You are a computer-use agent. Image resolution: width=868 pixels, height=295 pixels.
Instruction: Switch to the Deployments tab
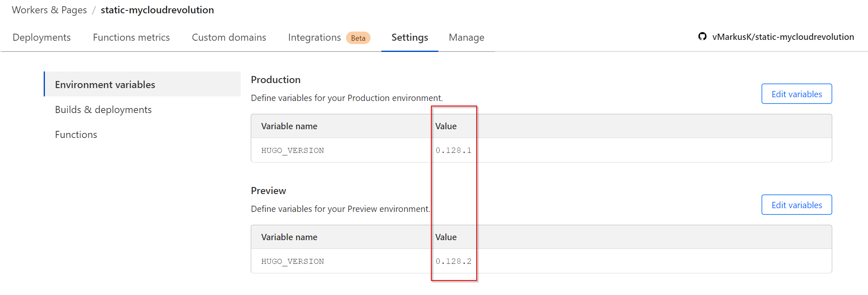click(42, 37)
